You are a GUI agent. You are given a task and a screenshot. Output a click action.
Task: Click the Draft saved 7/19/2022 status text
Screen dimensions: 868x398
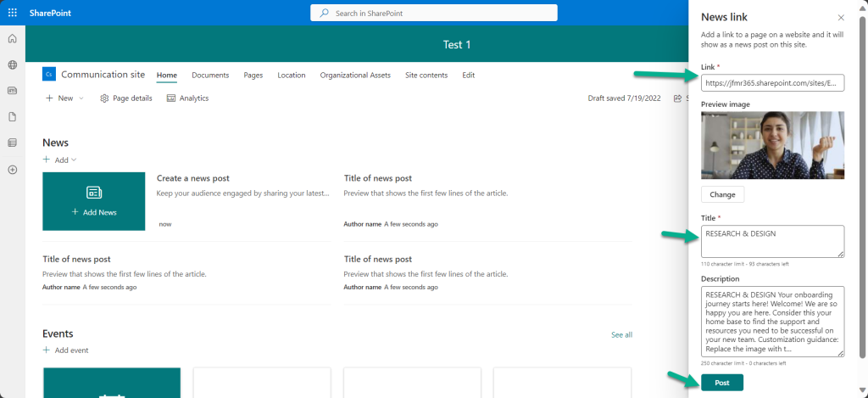coord(624,98)
